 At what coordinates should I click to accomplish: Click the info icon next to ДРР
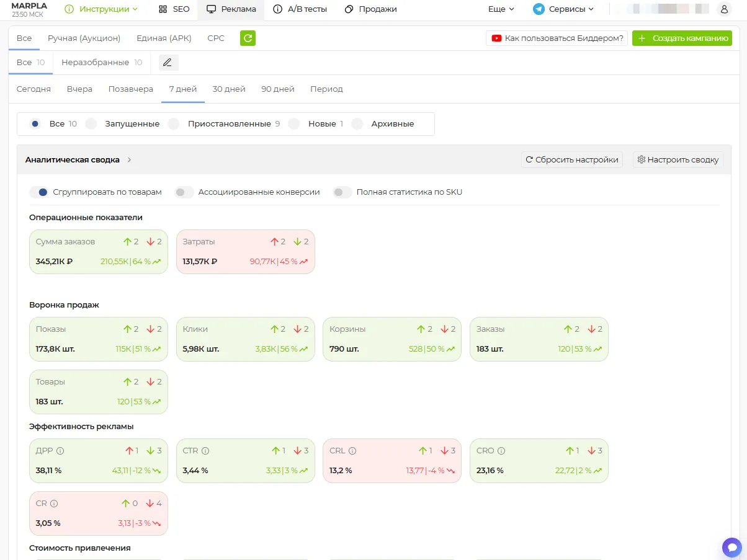(61, 451)
